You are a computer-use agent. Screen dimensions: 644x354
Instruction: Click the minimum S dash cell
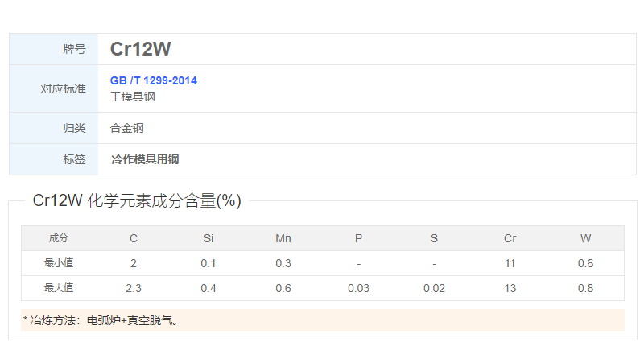434,264
